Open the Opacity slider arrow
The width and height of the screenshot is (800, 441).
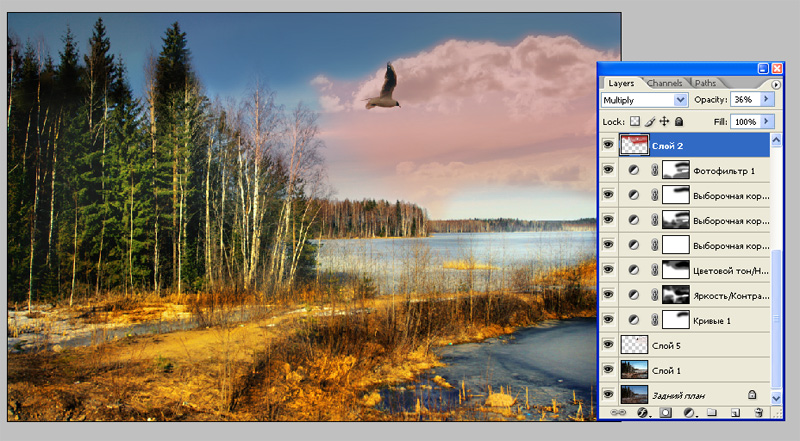766,100
